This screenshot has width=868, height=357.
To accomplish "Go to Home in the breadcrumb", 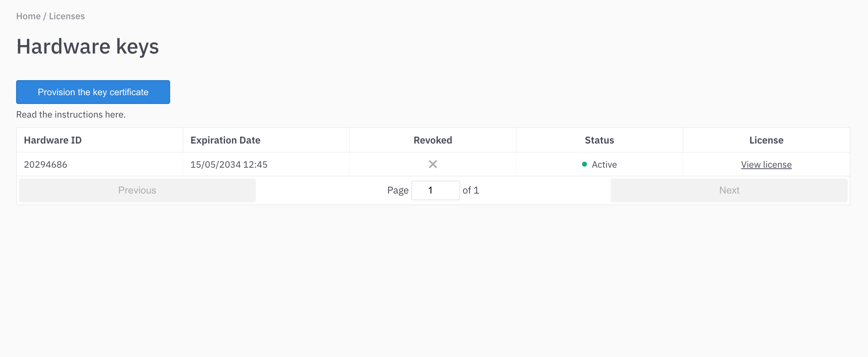I will point(28,16).
